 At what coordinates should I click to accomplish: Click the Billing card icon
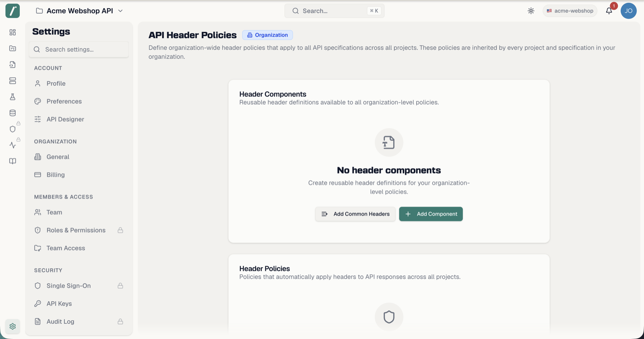(x=38, y=175)
